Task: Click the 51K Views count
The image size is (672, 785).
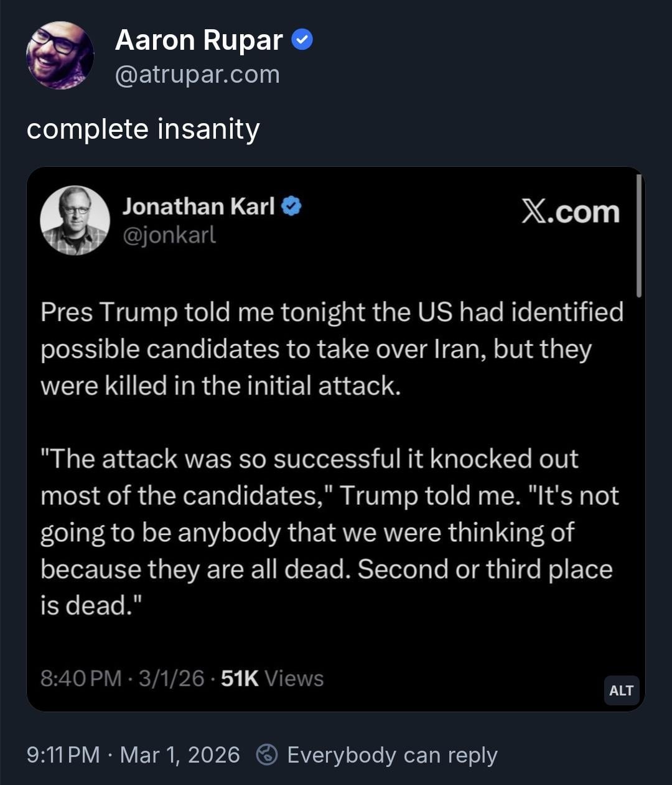Action: coord(272,678)
